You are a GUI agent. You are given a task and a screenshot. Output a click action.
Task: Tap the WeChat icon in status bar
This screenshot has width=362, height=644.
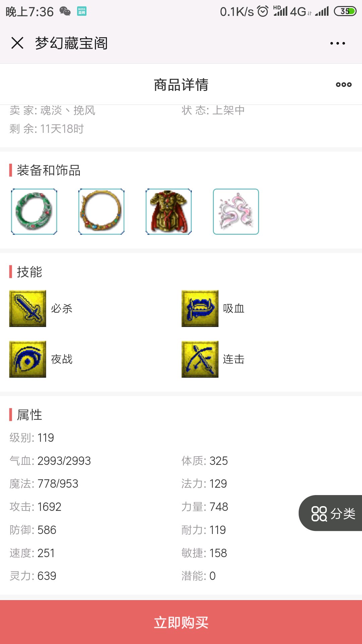tap(65, 11)
